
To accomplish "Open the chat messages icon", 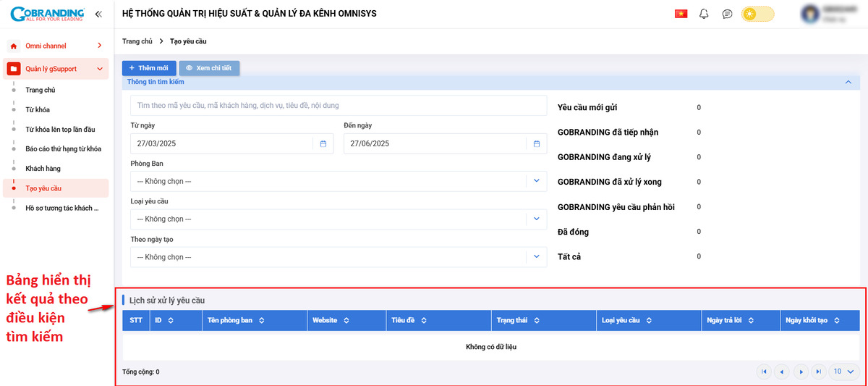I will pos(727,14).
